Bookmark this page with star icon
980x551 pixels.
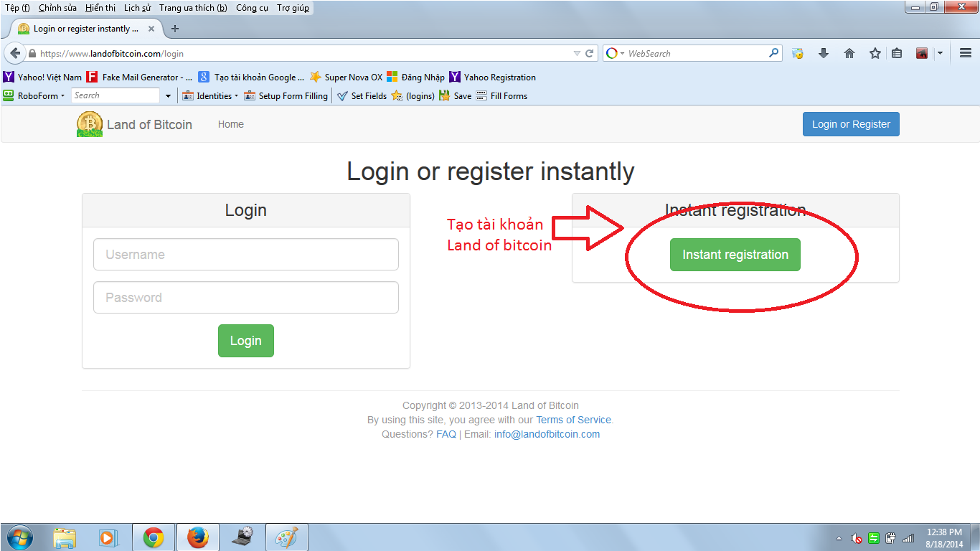click(x=875, y=53)
